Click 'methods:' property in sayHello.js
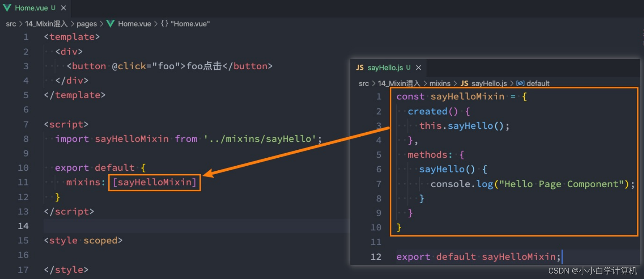This screenshot has width=644, height=279. point(430,155)
